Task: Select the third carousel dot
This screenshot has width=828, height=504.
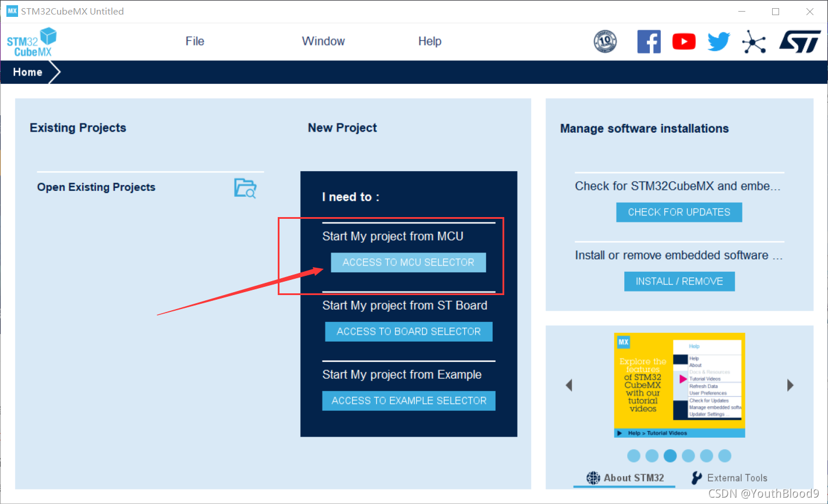Action: [670, 456]
